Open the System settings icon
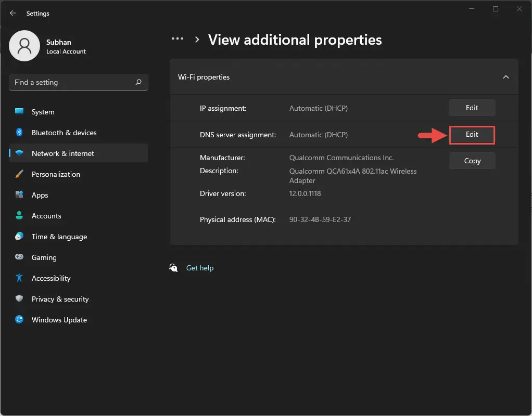The width and height of the screenshot is (532, 416). [19, 112]
